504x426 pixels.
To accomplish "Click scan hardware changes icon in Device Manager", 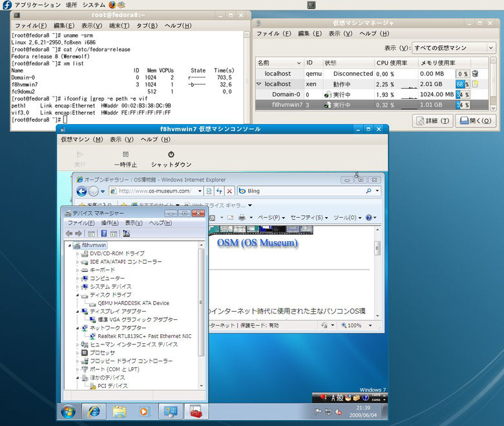I will point(126,233).
